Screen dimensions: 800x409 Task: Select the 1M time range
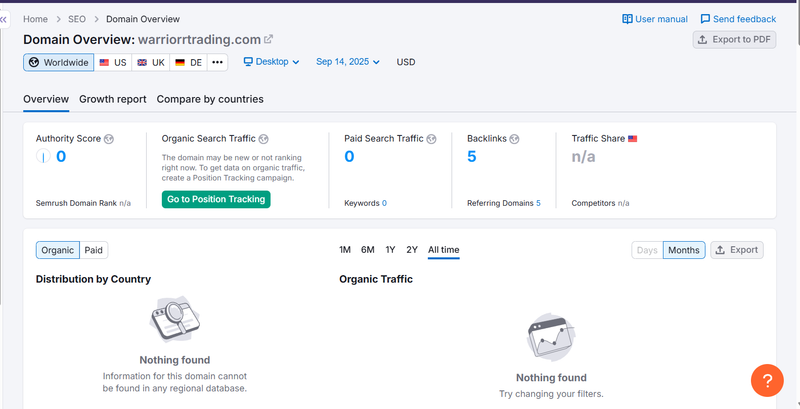[345, 249]
